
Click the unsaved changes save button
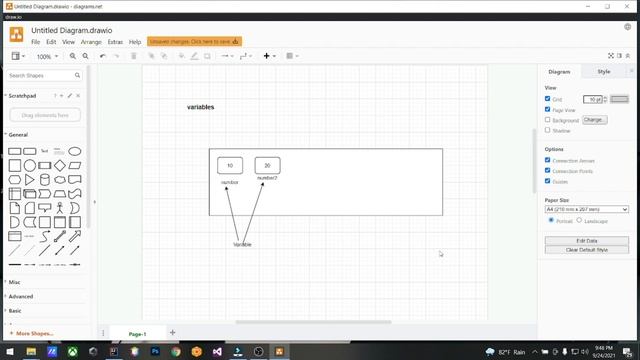(x=194, y=42)
